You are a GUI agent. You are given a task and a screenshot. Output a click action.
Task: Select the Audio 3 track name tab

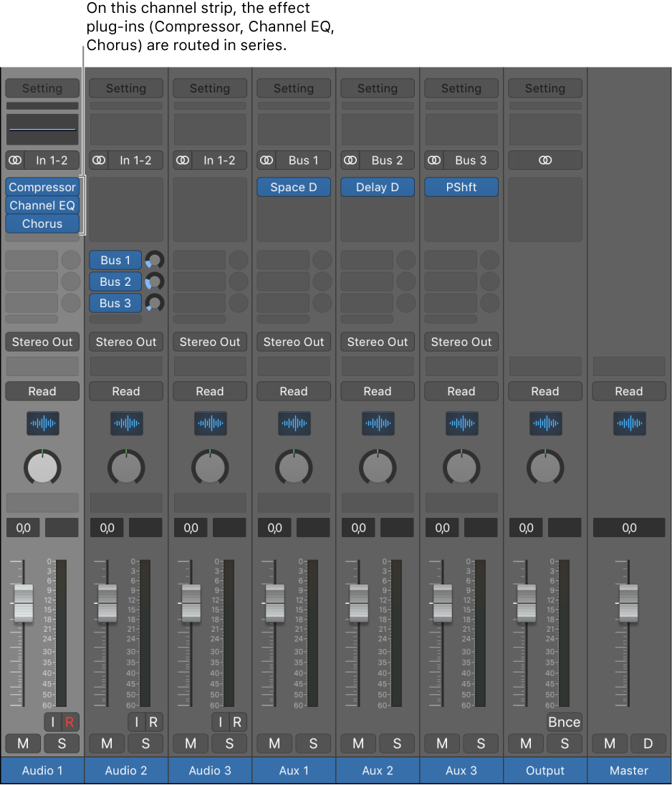209,770
